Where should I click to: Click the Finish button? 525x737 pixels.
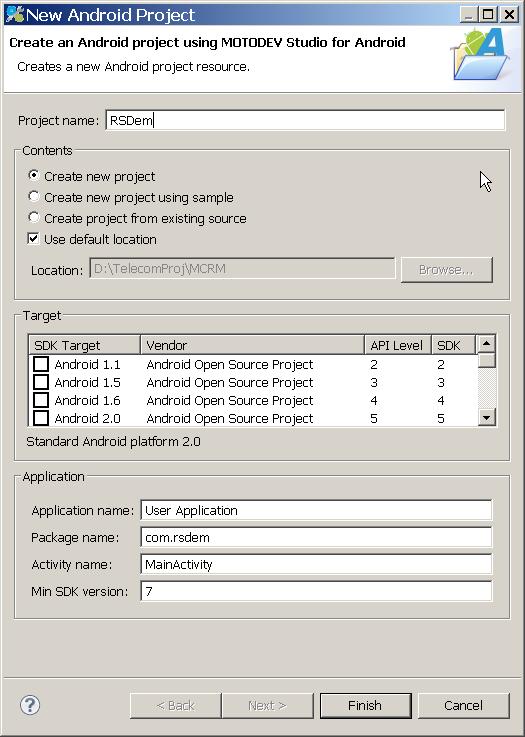(365, 706)
